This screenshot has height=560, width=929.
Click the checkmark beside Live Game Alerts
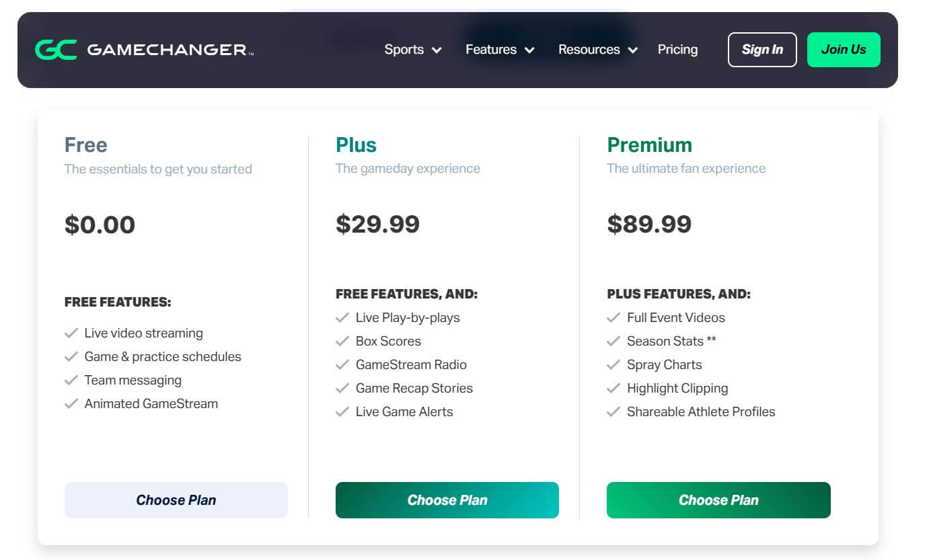342,411
